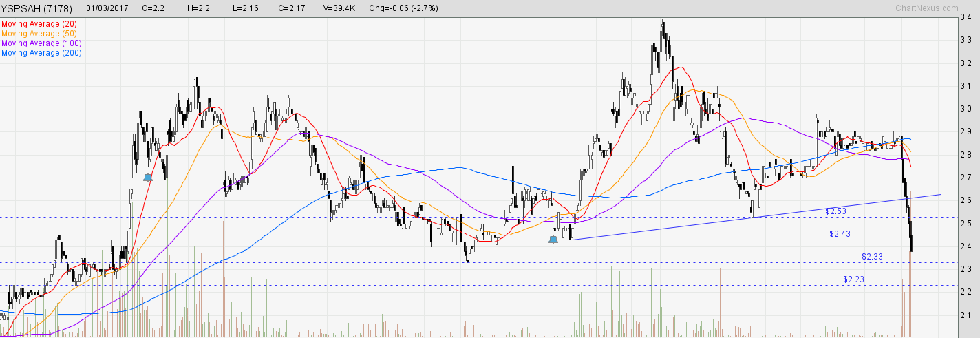This screenshot has height=338, width=980.
Task: Select the Moving Average (50) legend label
Action: point(39,34)
